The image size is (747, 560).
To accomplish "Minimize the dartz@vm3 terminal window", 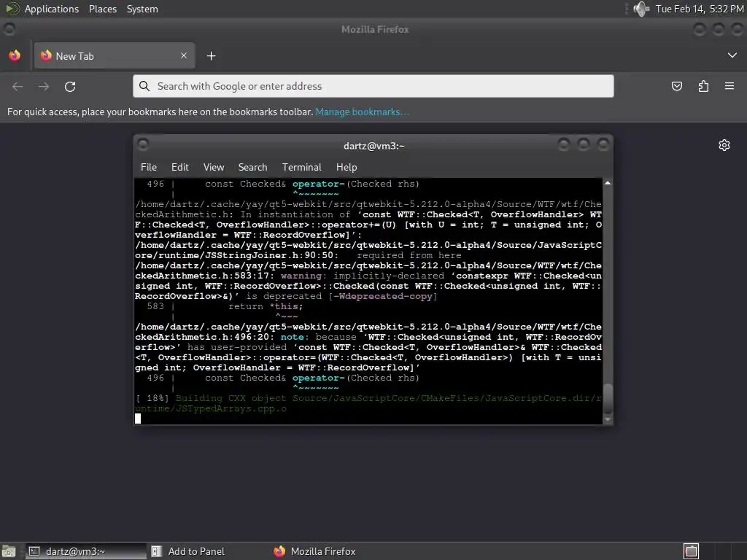I will [564, 144].
